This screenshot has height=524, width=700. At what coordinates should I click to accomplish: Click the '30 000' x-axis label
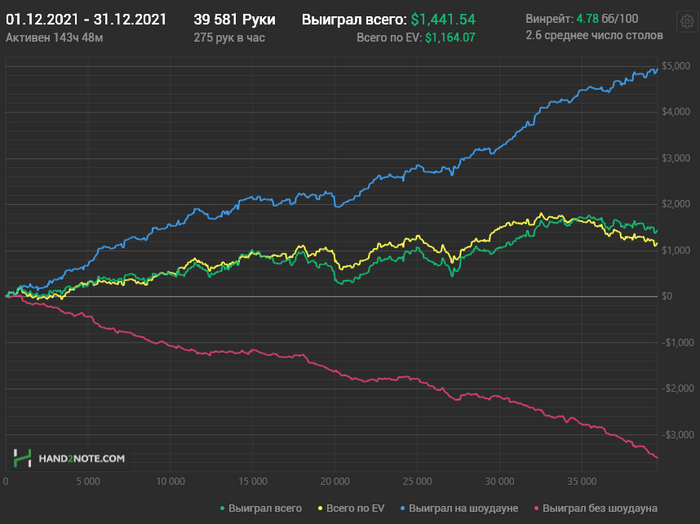tap(500, 482)
